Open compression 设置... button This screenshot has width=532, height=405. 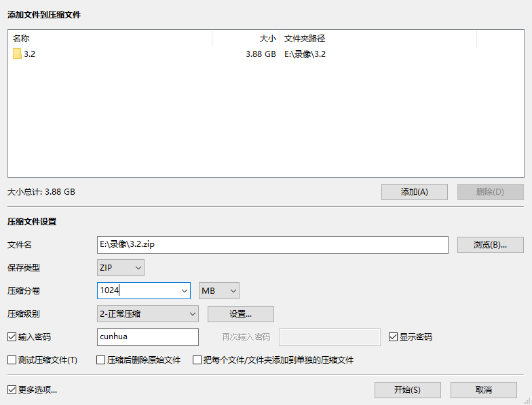(x=240, y=314)
